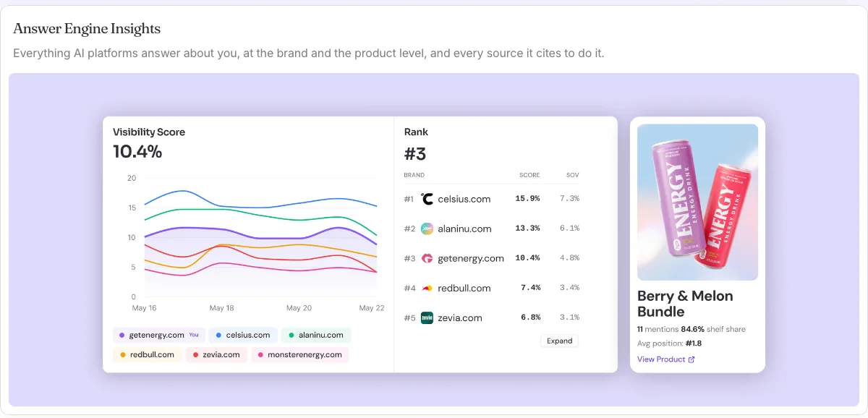This screenshot has height=418, width=868.
Task: Click the May 20 axis label
Action: [299, 308]
